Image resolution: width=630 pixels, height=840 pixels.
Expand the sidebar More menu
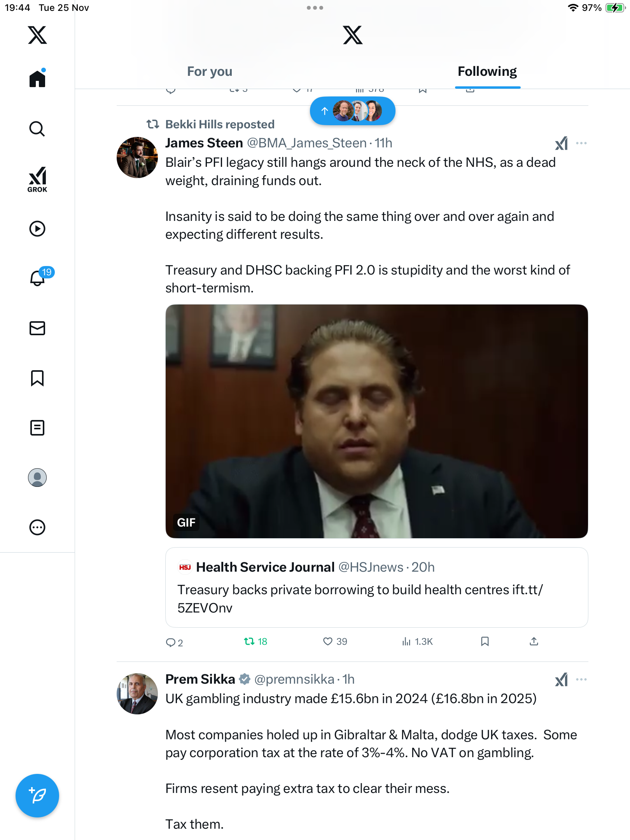point(37,527)
